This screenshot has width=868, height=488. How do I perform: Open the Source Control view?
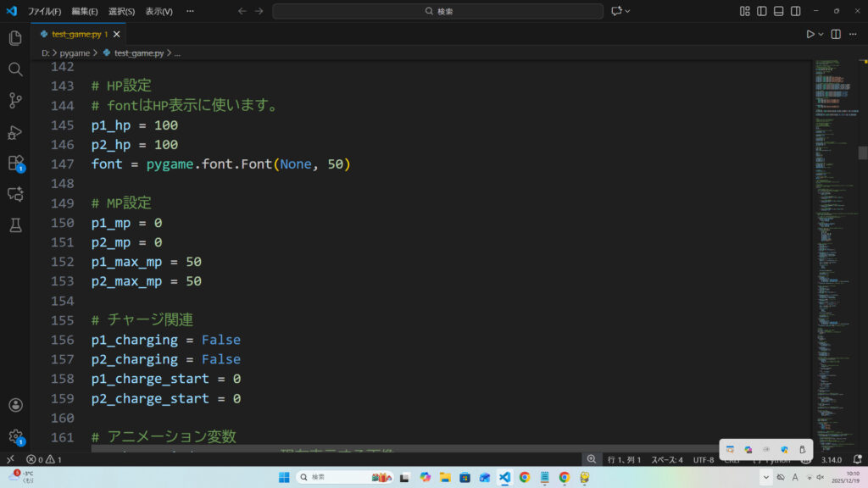point(15,101)
